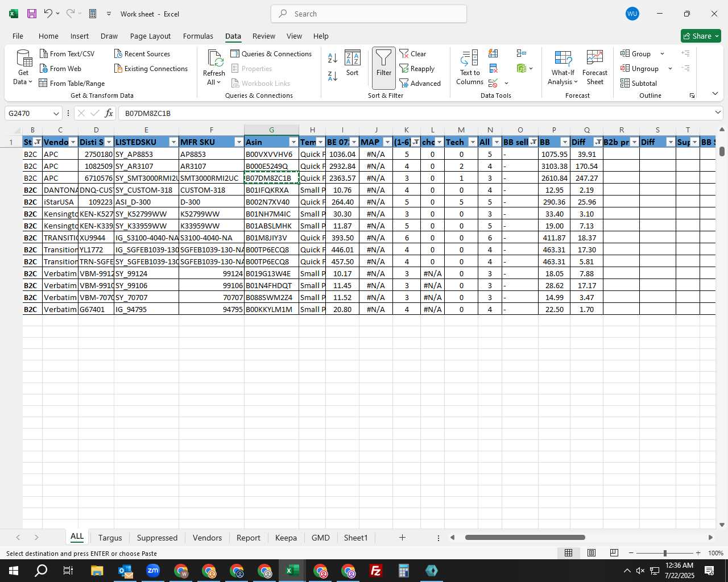The height and width of the screenshot is (582, 728).
Task: Click the horizontal scrollbar thumb
Action: pos(524,537)
